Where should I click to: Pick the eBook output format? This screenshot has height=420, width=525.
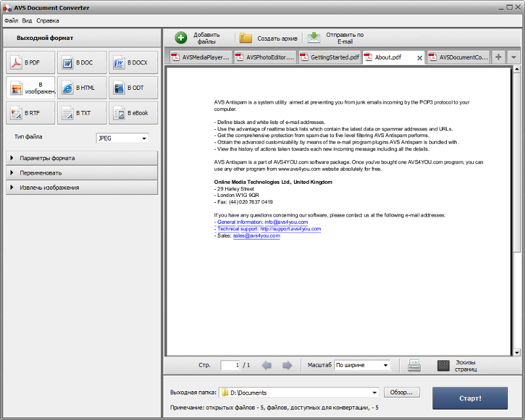(x=133, y=113)
